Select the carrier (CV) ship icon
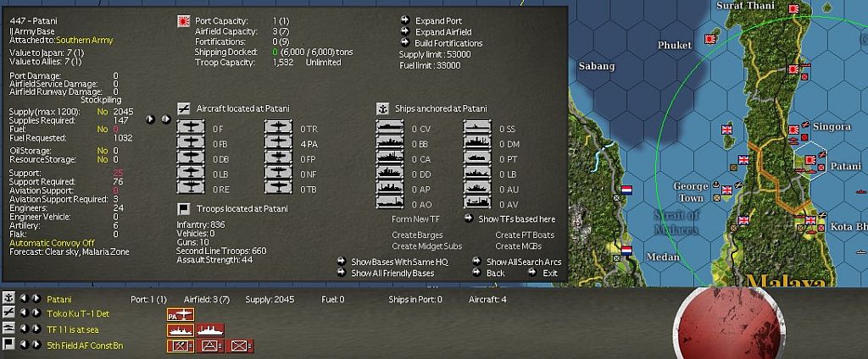Image resolution: width=868 pixels, height=359 pixels. point(390,129)
